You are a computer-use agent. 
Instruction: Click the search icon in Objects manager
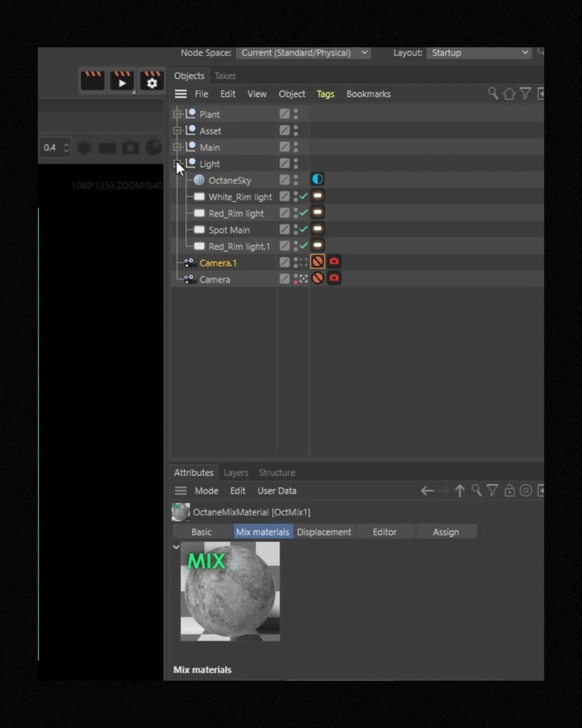[493, 93]
